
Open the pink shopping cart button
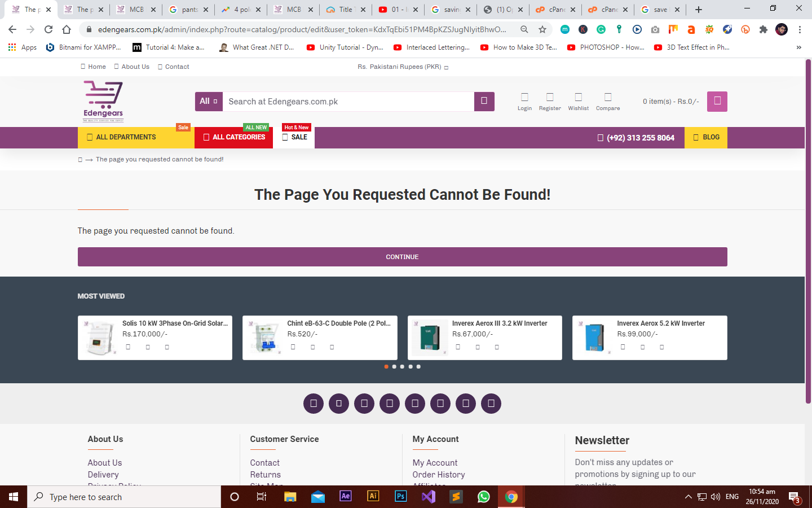point(717,102)
